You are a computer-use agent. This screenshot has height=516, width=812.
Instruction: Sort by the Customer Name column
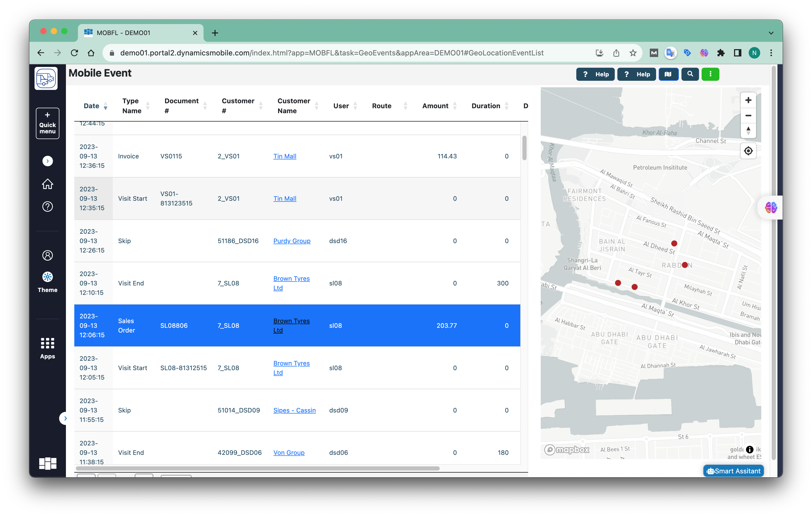click(298, 106)
